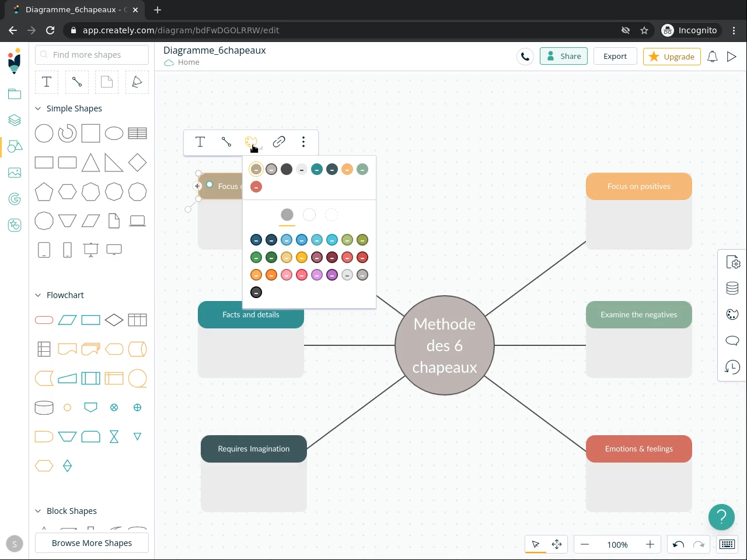Select dashed no-fill mode
Screen dimensions: 747x560
[x=331, y=215]
